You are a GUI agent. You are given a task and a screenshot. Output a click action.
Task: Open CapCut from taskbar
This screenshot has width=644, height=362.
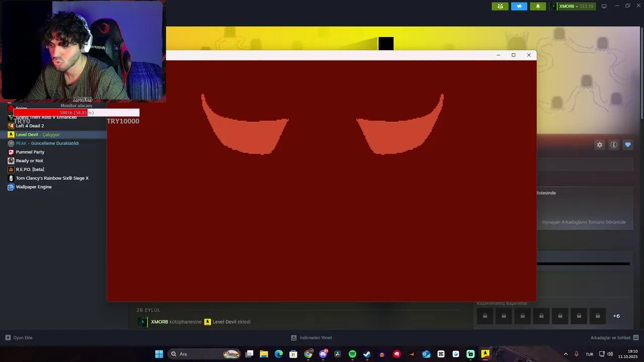pyautogui.click(x=441, y=354)
